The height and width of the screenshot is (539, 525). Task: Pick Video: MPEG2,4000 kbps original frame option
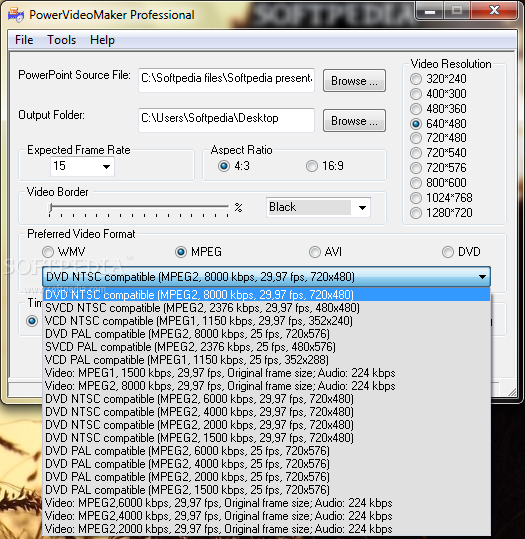click(266, 516)
